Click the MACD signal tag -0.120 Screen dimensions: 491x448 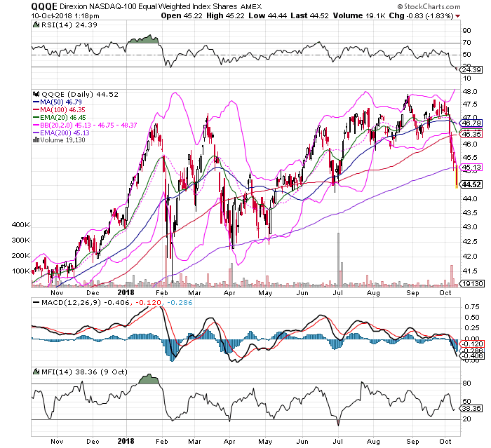coord(472,344)
